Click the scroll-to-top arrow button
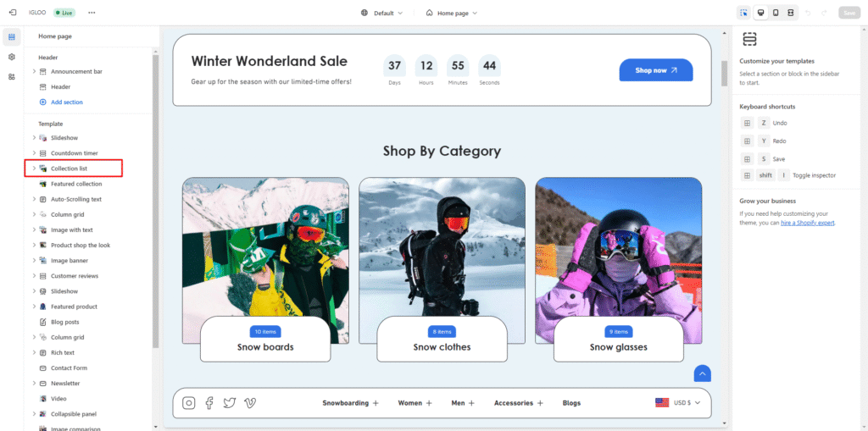868x431 pixels. click(702, 373)
